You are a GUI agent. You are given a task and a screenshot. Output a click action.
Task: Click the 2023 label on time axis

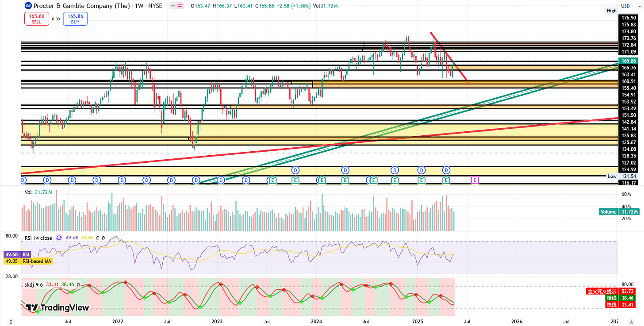(217, 321)
